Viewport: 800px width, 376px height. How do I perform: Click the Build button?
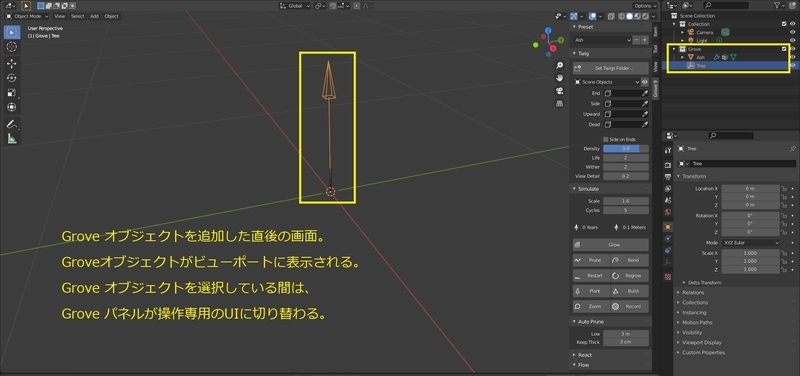coord(630,291)
